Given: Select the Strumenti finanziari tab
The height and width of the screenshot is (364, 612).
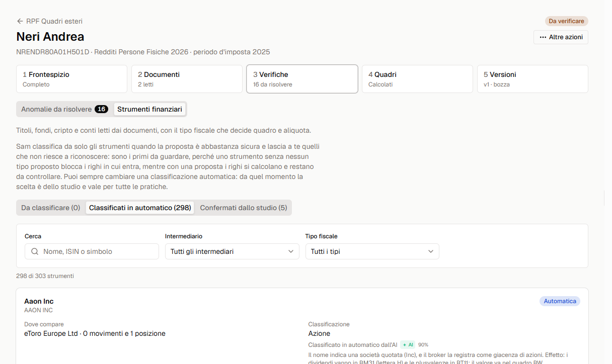Looking at the screenshot, I should coord(149,109).
